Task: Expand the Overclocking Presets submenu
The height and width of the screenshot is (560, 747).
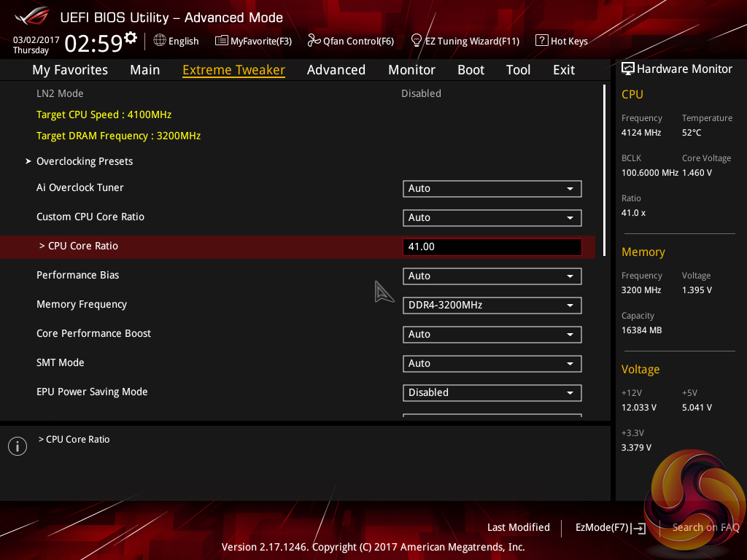Action: pos(85,161)
